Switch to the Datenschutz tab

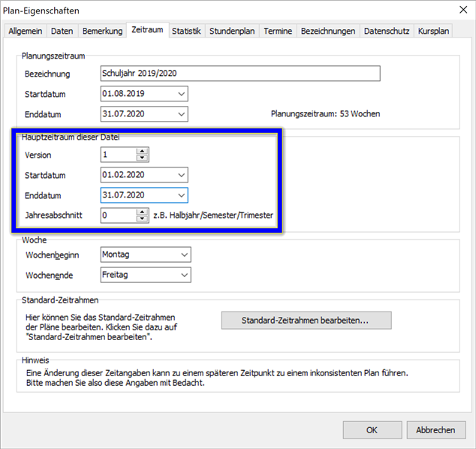coord(386,32)
